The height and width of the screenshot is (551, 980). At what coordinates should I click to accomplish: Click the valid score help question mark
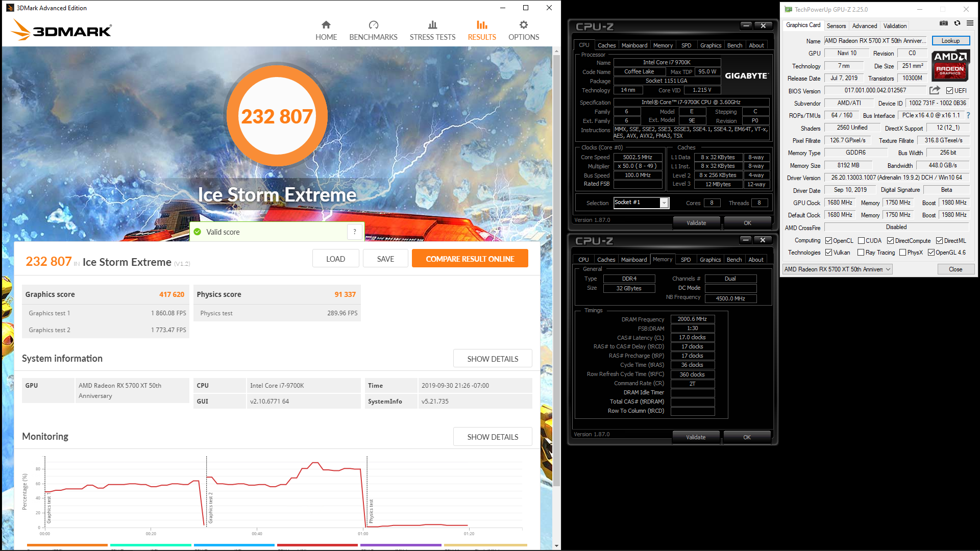coord(355,232)
